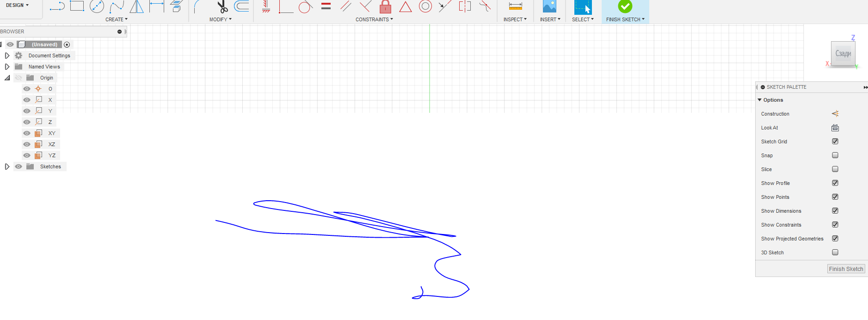The height and width of the screenshot is (320, 868).
Task: Click the green Finish Sketch checkmark
Action: pos(625,6)
